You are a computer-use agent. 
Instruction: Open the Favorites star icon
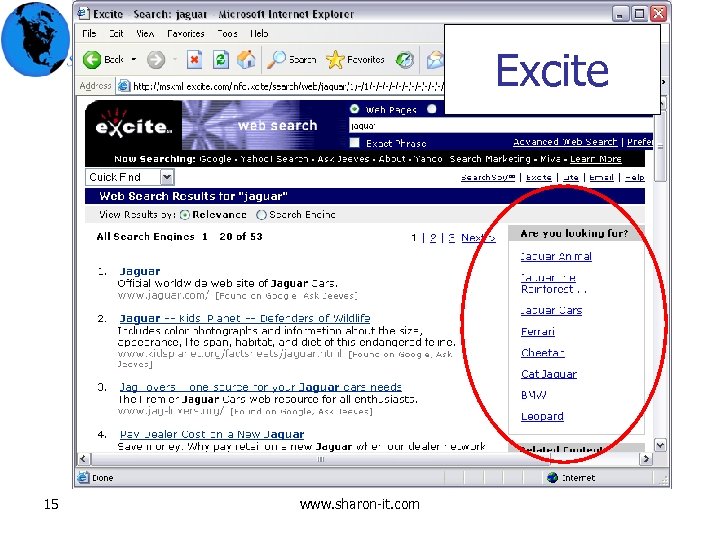[x=335, y=60]
